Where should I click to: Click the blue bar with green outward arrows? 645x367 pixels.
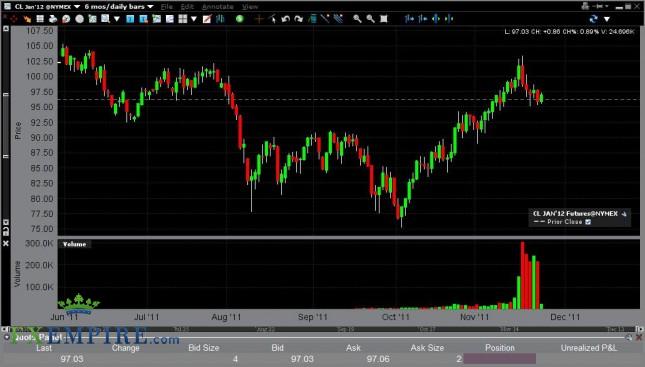436,19
